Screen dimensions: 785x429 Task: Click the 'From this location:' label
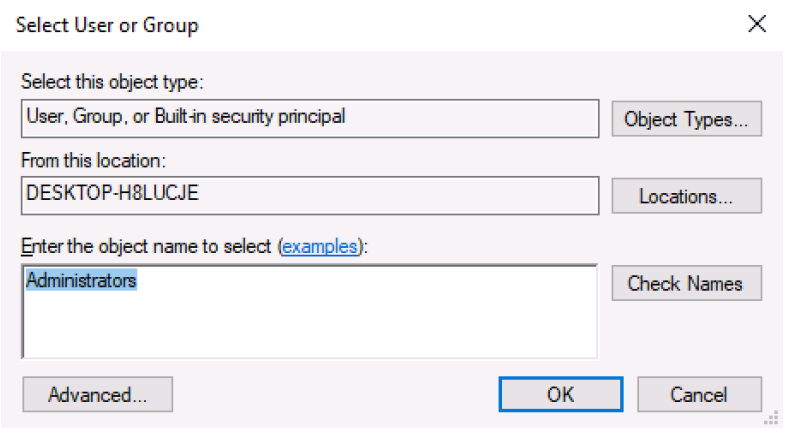point(93,161)
